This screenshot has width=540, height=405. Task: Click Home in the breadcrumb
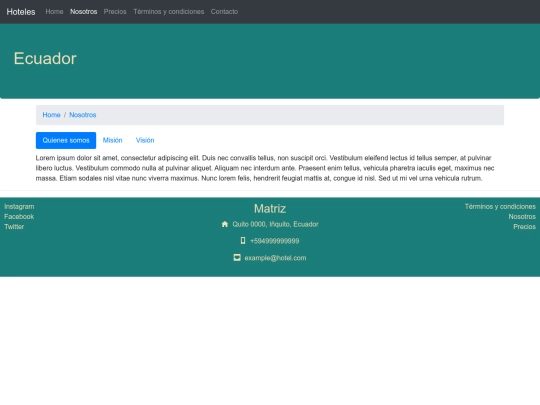pyautogui.click(x=51, y=115)
